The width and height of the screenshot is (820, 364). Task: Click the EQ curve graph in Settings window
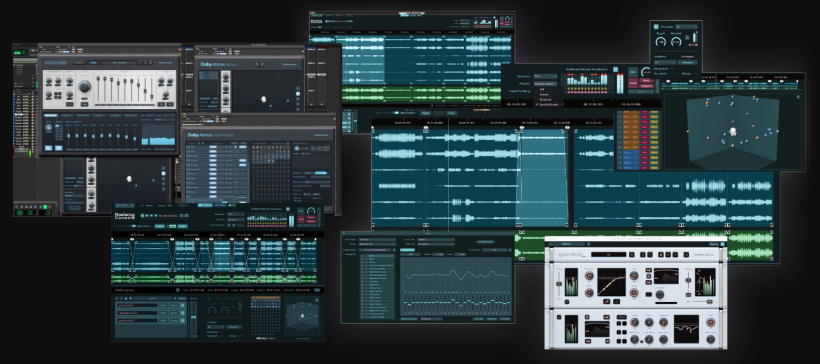(456, 274)
